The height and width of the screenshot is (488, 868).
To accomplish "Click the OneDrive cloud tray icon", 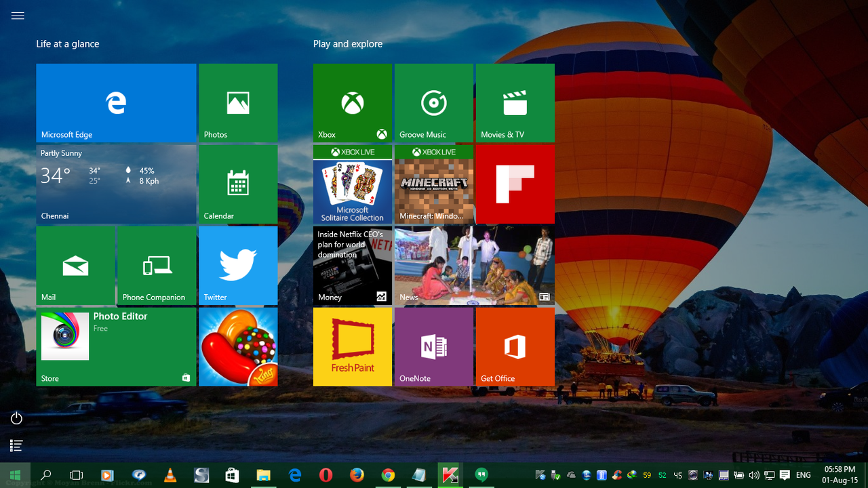I will pyautogui.click(x=571, y=475).
